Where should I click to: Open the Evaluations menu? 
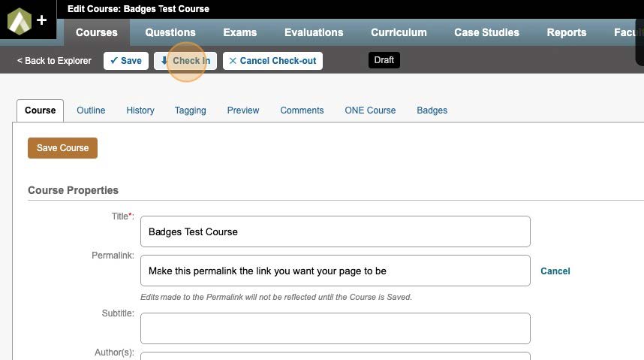pyautogui.click(x=314, y=32)
